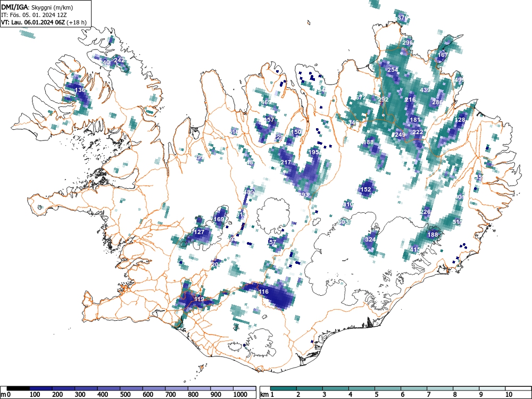532x399 pixels.
Task: Select the 216 visibility number
Action: [x=410, y=99]
